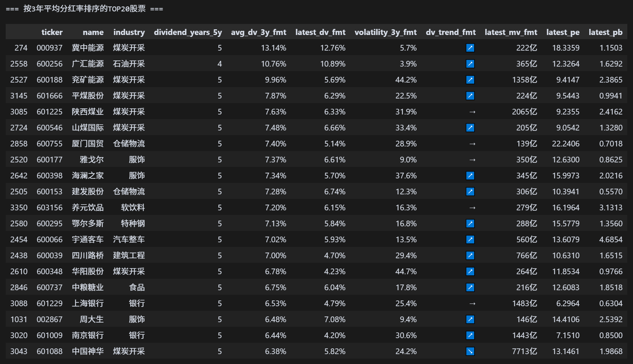Click the avg_dv_3y_fmt column header
Image resolution: width=633 pixels, height=364 pixels.
click(259, 32)
